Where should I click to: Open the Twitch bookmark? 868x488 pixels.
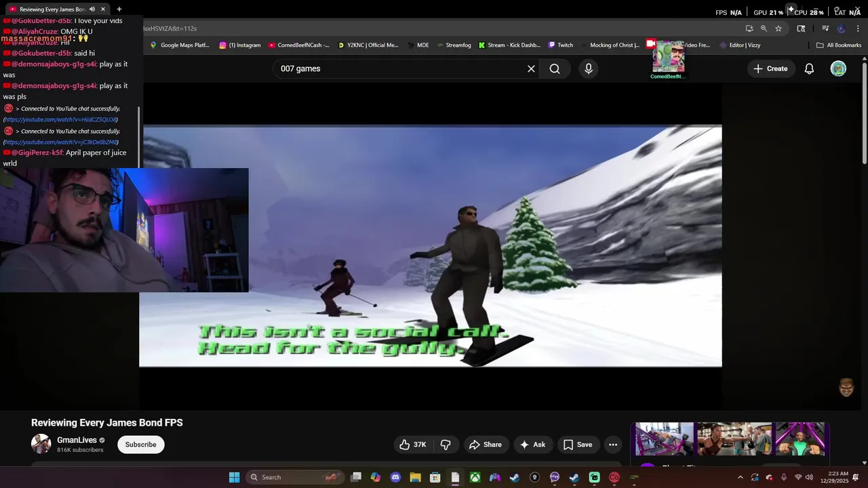coord(561,45)
